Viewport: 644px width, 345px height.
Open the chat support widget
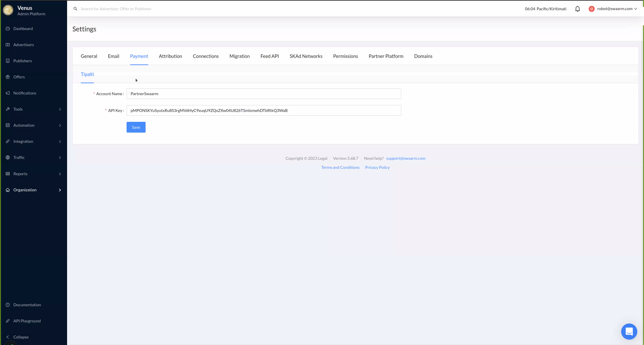point(629,331)
